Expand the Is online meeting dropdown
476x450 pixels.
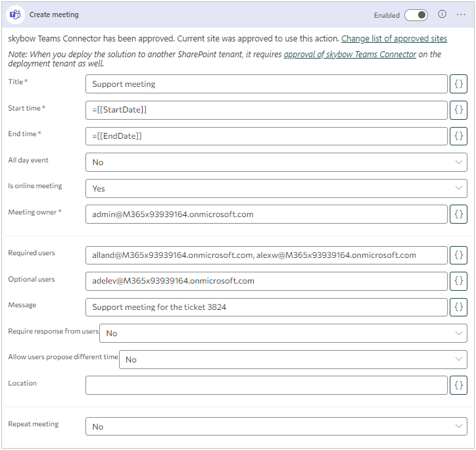(276, 188)
